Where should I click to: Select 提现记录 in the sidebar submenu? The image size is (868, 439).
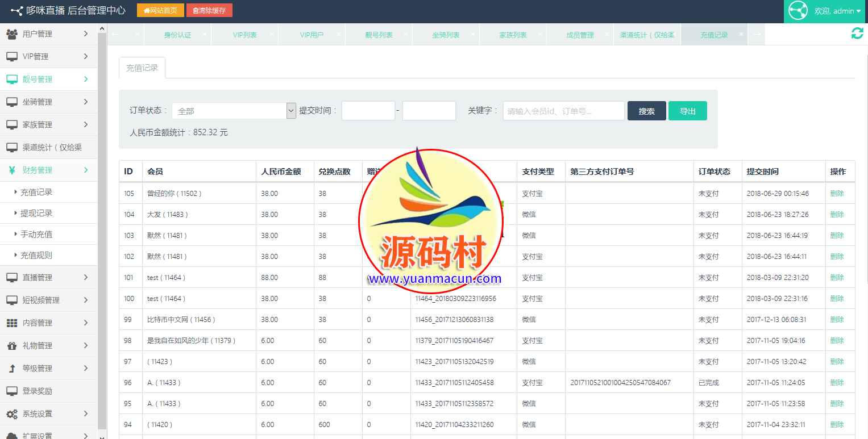(36, 213)
